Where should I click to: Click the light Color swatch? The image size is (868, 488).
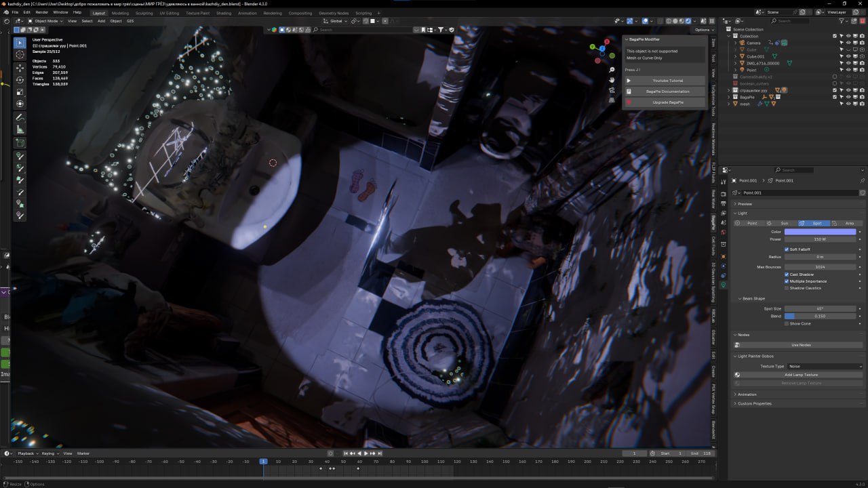point(820,232)
